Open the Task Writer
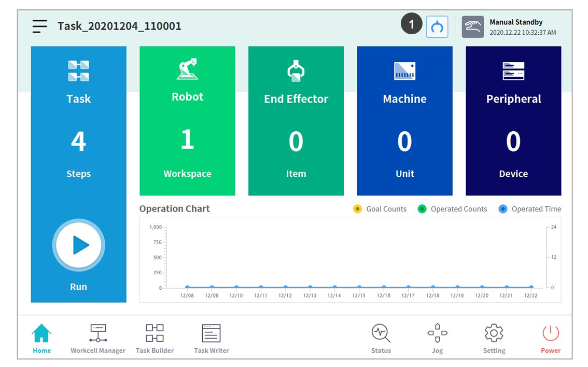The width and height of the screenshot is (588, 367). [x=211, y=338]
